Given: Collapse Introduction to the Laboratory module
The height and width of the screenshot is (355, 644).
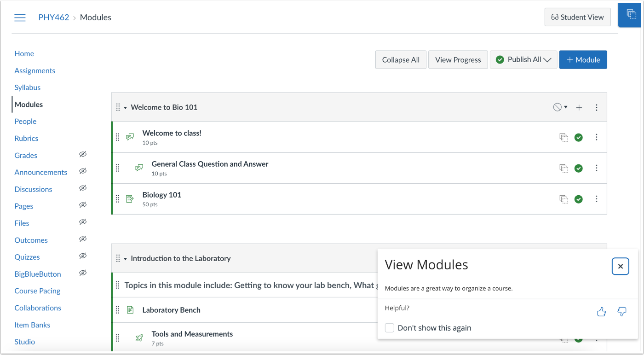Looking at the screenshot, I should click(125, 259).
